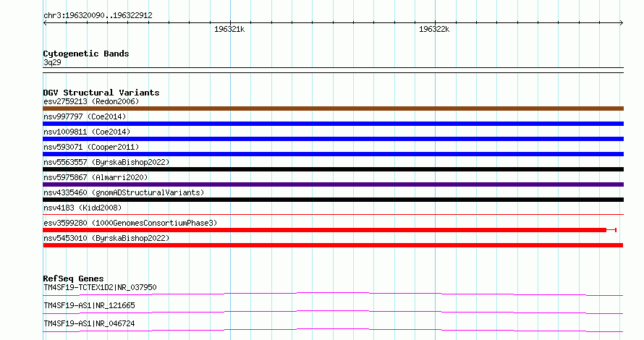Select the NR_046724 magenta transcript line
This screenshot has height=340, width=644.
pyautogui.click(x=333, y=330)
